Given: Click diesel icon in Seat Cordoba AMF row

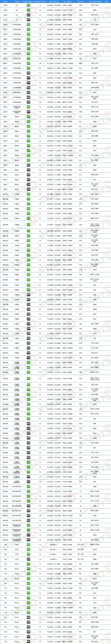Looking at the screenshot, I should [x=28, y=73].
